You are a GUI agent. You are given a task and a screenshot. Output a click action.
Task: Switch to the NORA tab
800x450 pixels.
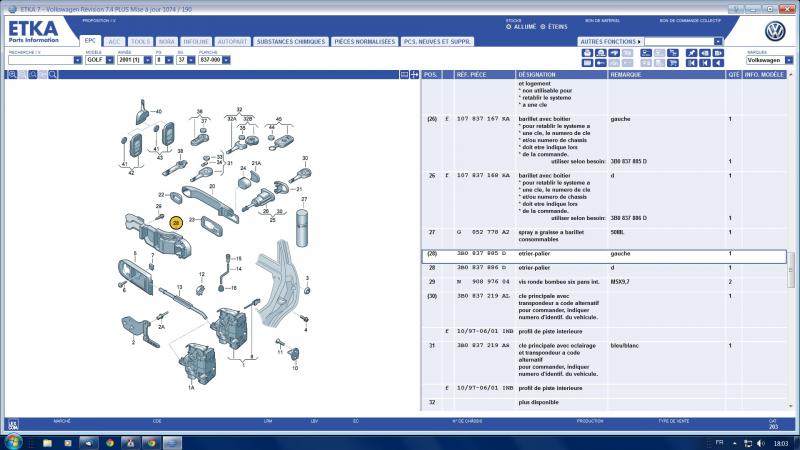(167, 42)
